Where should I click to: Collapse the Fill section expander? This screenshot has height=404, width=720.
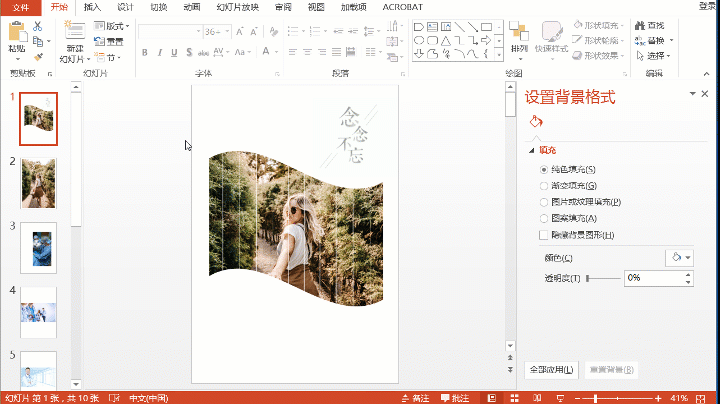click(532, 150)
